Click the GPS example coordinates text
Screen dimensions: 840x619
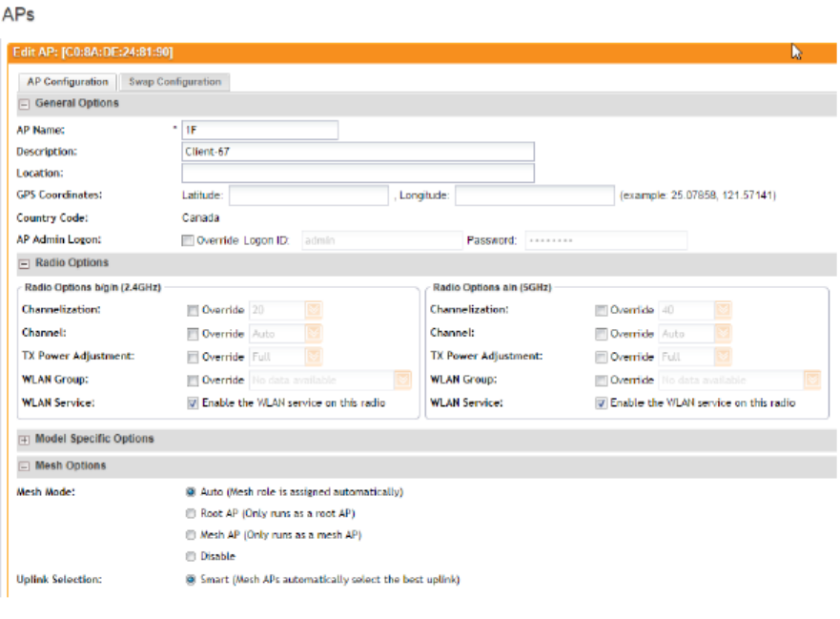click(x=698, y=196)
